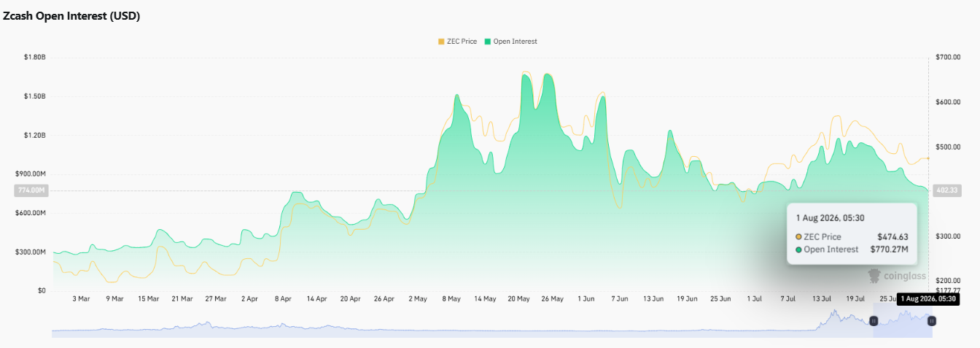Click the 7 Jun date label
Screen dimensions: 980x348
click(619, 299)
